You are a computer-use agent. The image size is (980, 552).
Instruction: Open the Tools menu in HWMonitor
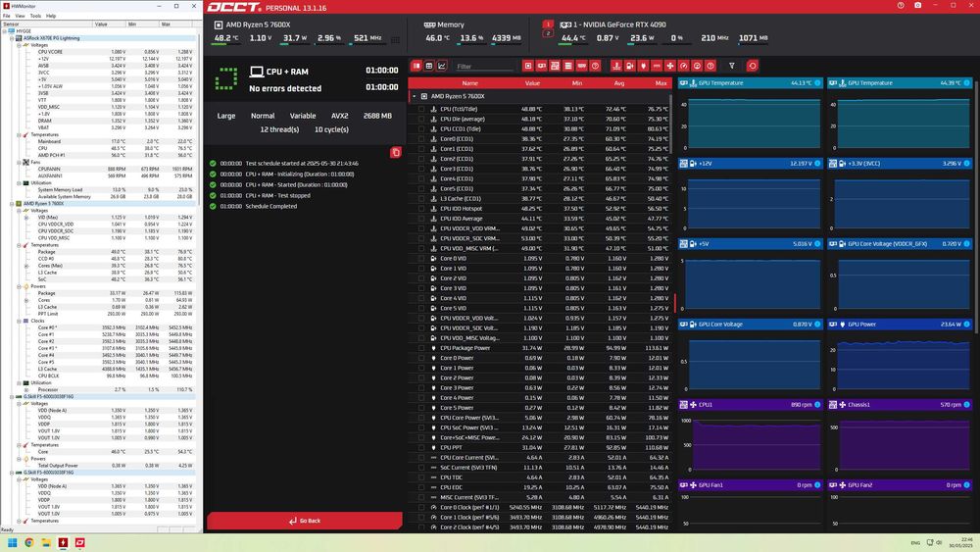[35, 16]
